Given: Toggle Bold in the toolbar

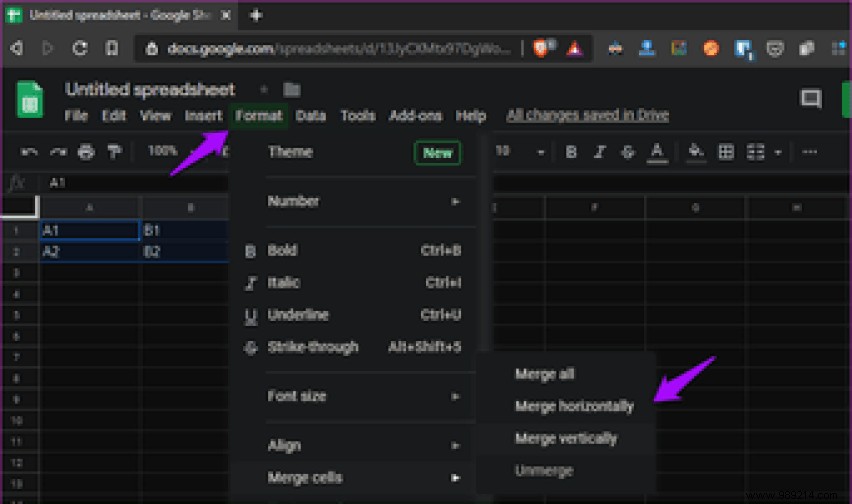Looking at the screenshot, I should pos(571,152).
